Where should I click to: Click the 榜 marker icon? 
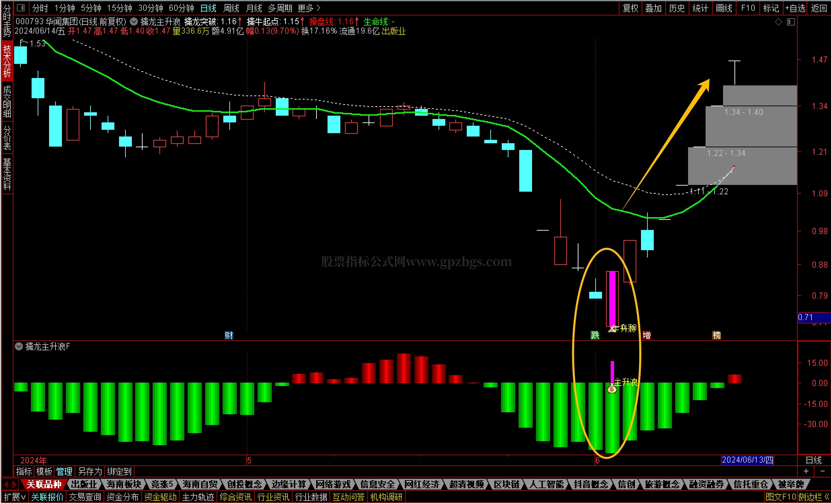coord(717,335)
